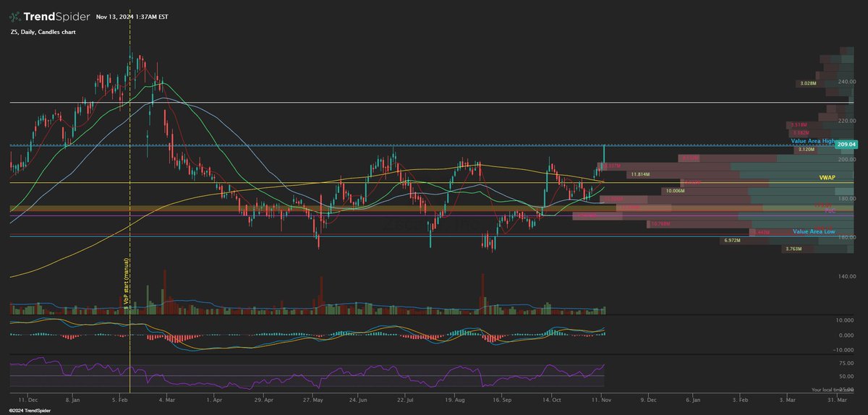Select the VWAP label

pos(827,177)
